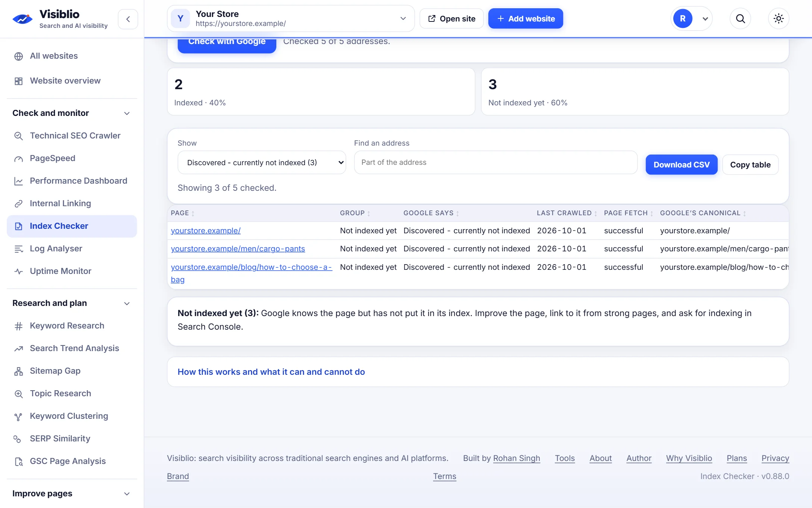Open Uptime Monitor
812x508 pixels.
(72, 271)
